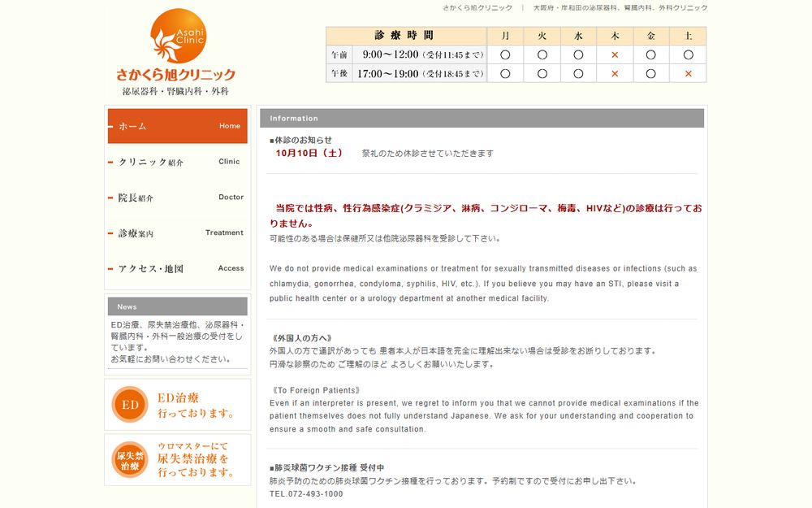Click the 土 Saturday column header
812x508 pixels.
pos(689,36)
